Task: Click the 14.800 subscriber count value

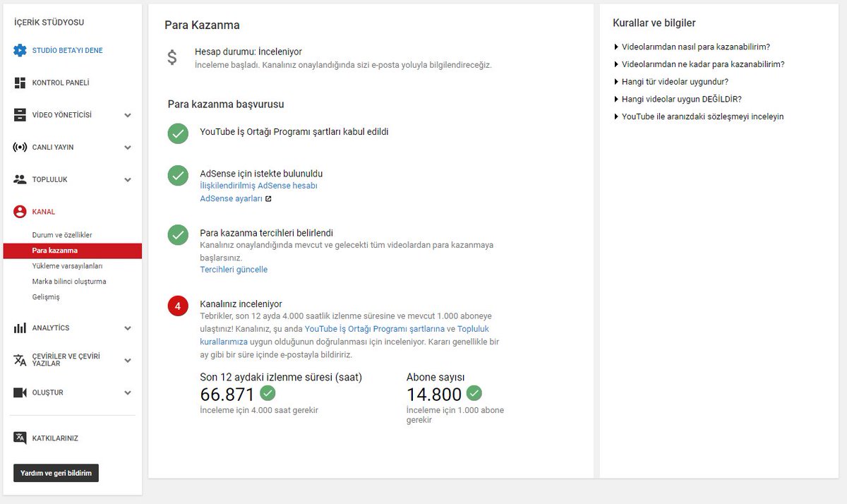Action: pos(434,394)
